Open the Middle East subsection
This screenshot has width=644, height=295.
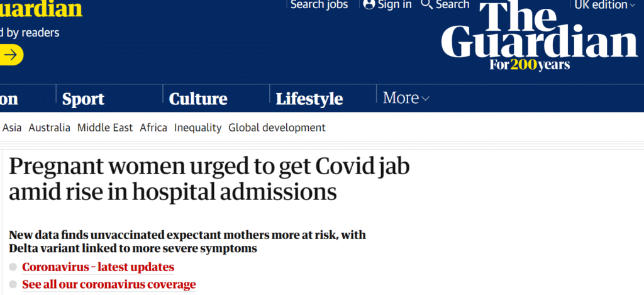coord(105,128)
